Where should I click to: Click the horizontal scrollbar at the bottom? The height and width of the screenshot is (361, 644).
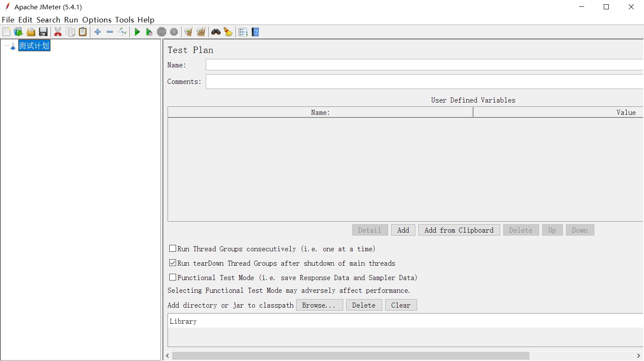click(x=350, y=355)
